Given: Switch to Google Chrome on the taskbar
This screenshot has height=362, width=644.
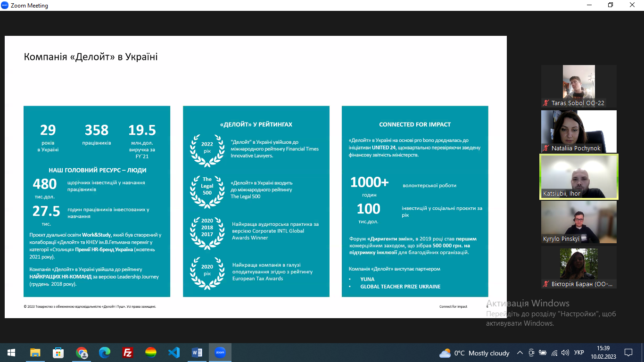Looking at the screenshot, I should click(82, 353).
